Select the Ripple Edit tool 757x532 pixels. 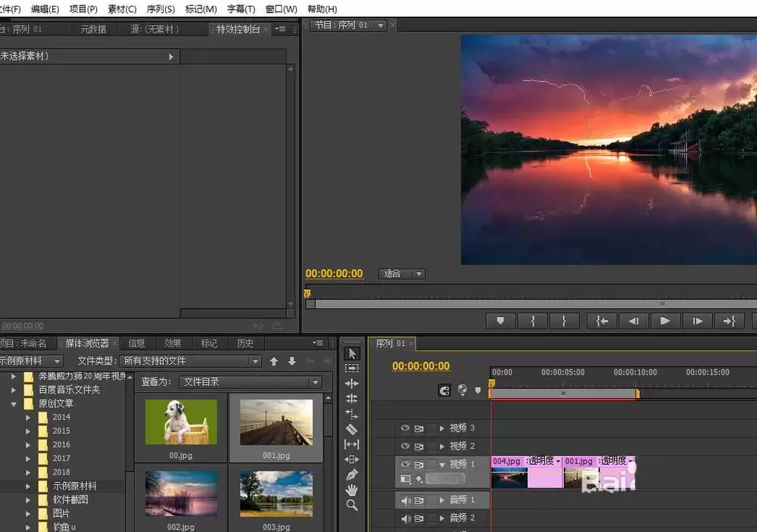(351, 384)
